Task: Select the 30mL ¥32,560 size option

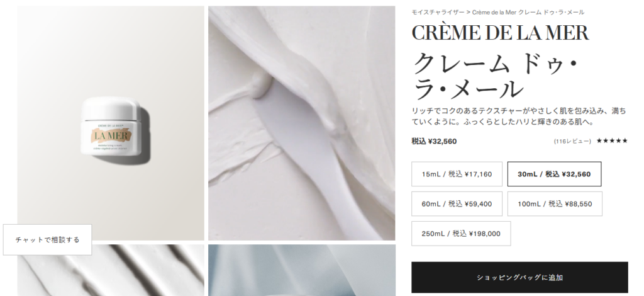Action: [555, 174]
